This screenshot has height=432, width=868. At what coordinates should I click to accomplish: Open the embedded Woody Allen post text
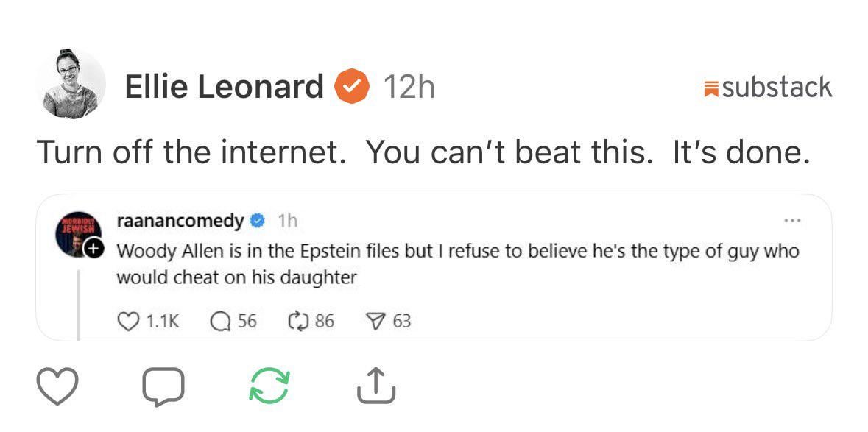point(456,264)
